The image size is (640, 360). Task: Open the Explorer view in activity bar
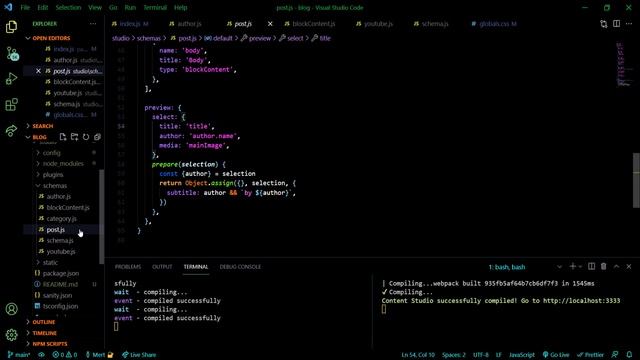click(11, 27)
